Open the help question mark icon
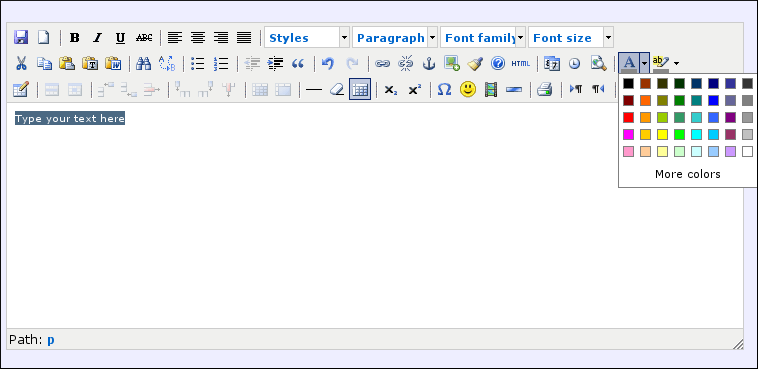Image resolution: width=758 pixels, height=369 pixels. [498, 63]
